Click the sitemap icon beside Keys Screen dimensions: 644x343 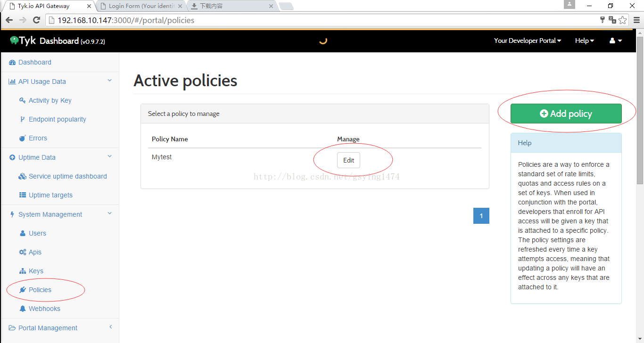tap(22, 271)
